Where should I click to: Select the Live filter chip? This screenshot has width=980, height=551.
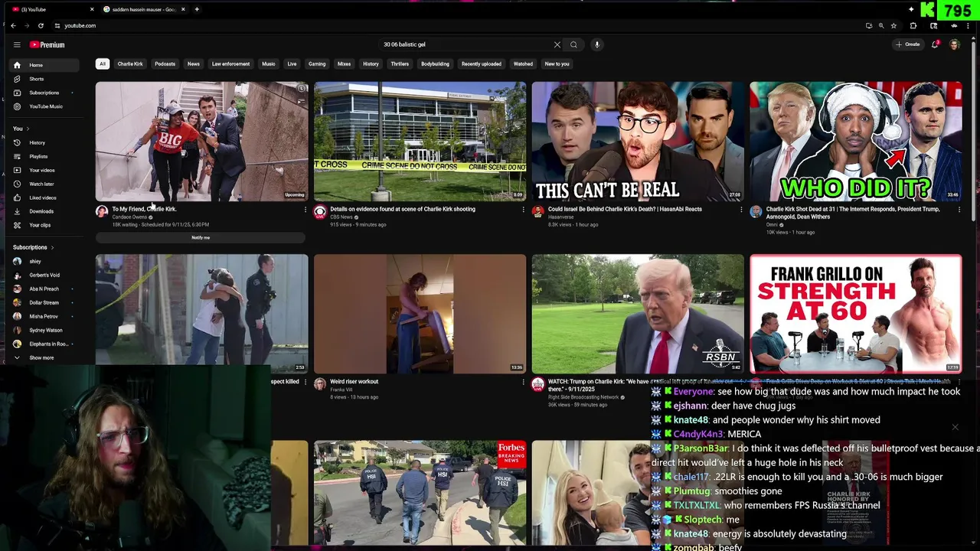[292, 64]
